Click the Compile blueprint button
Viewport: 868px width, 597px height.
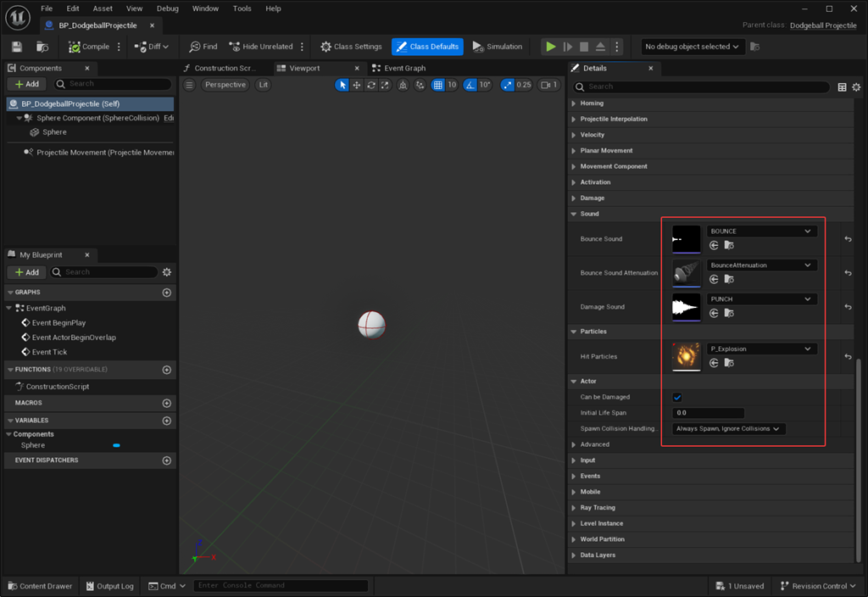click(x=89, y=47)
